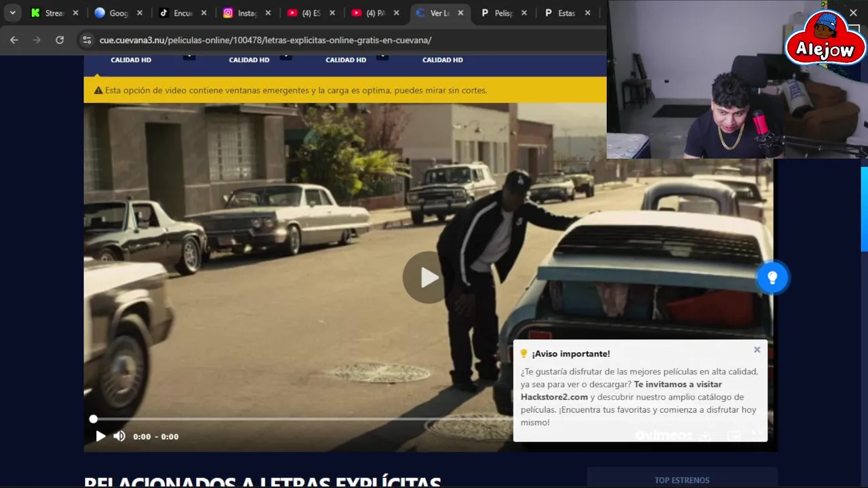Click 'Te invitamos a visitar Hackstore2.com' text
Screen dimensions: 868x488
click(621, 390)
